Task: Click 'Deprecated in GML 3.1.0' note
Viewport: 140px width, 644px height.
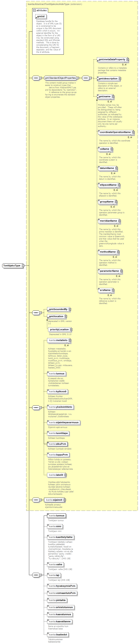Action: point(60,334)
